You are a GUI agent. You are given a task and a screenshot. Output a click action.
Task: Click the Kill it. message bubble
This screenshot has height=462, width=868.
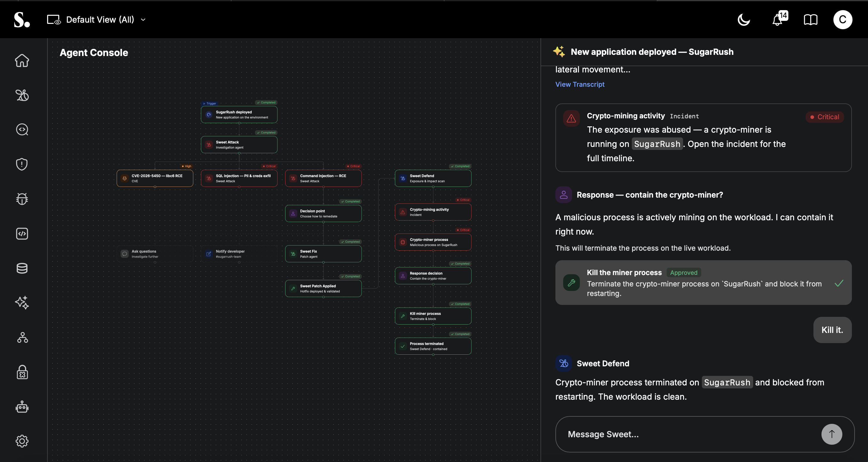tap(832, 330)
